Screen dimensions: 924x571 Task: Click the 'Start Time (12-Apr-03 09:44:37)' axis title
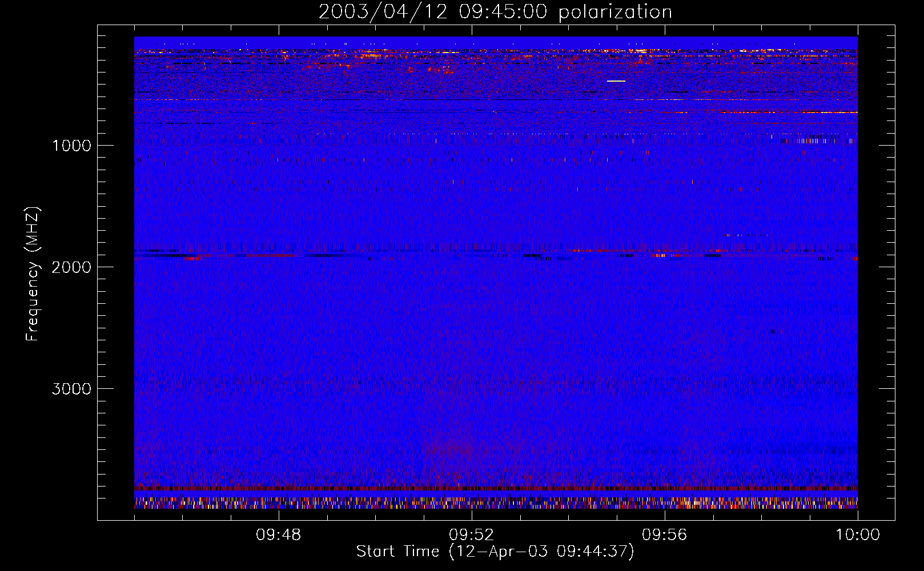coord(495,552)
